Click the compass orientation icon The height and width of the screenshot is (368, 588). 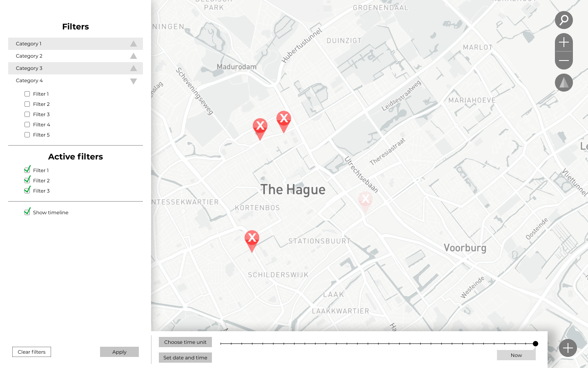tap(563, 82)
